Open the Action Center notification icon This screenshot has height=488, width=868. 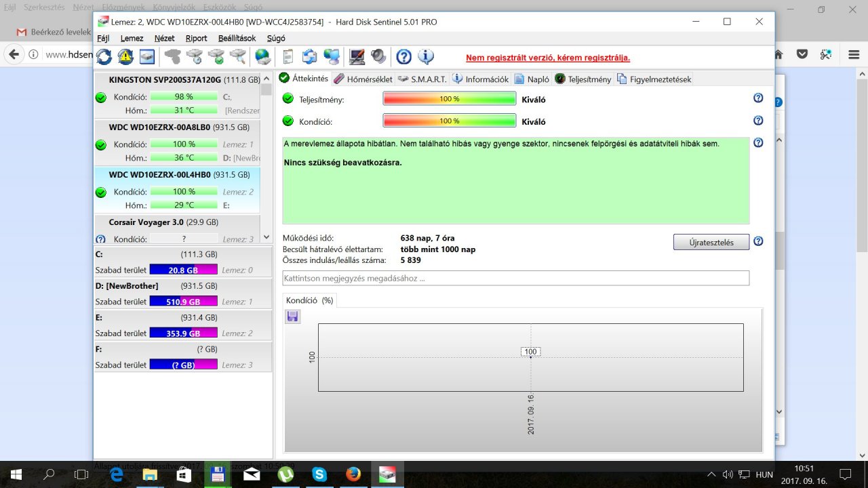tap(845, 474)
